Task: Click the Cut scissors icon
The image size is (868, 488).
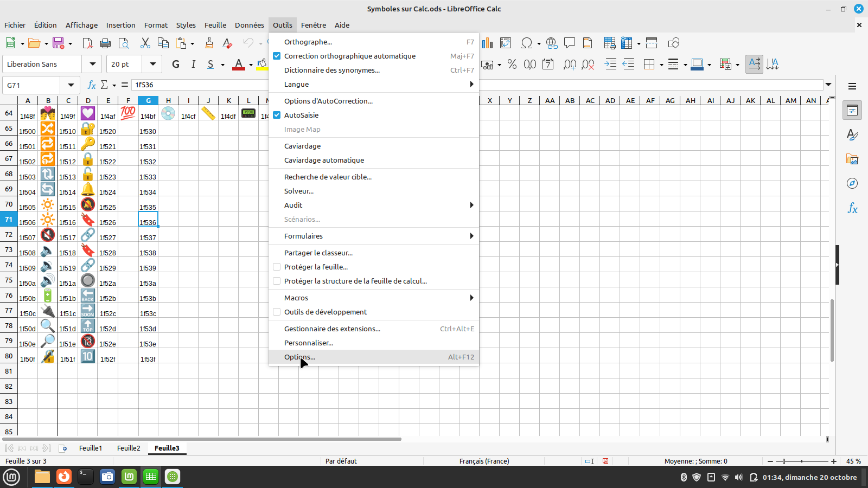Action: pos(145,43)
